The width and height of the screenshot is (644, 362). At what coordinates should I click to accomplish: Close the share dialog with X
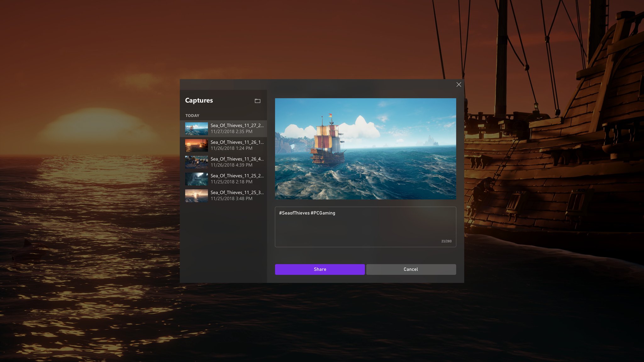tap(458, 85)
